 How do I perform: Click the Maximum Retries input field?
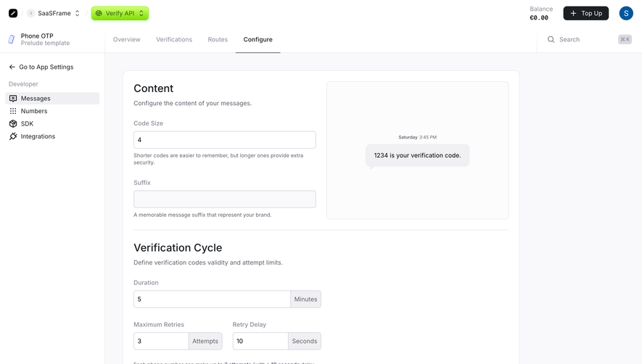(x=161, y=341)
